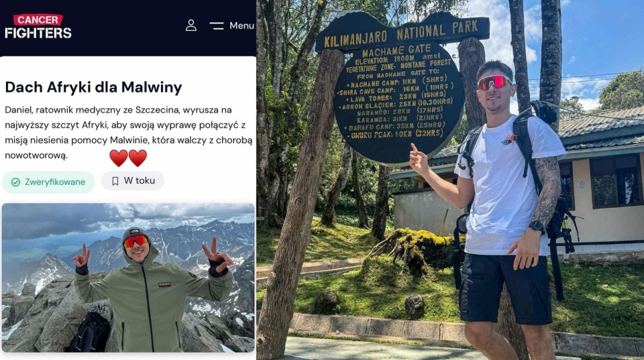Select the Menu text label
The image size is (644, 360).
point(241,25)
